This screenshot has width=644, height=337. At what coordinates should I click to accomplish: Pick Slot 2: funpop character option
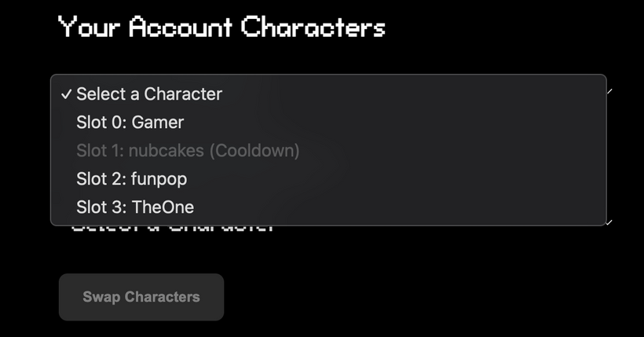pos(131,179)
